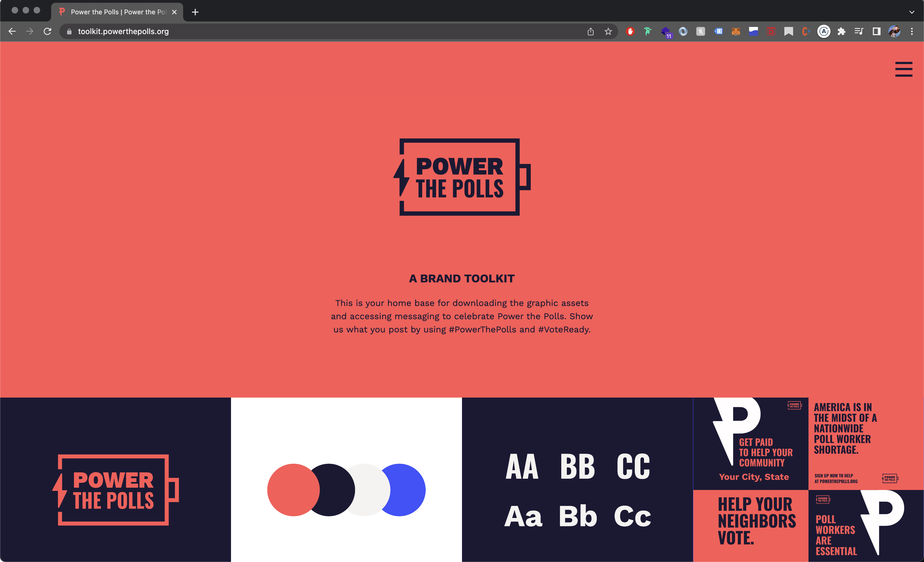This screenshot has height=562, width=924.
Task: Click the browser refresh icon
Action: (48, 31)
